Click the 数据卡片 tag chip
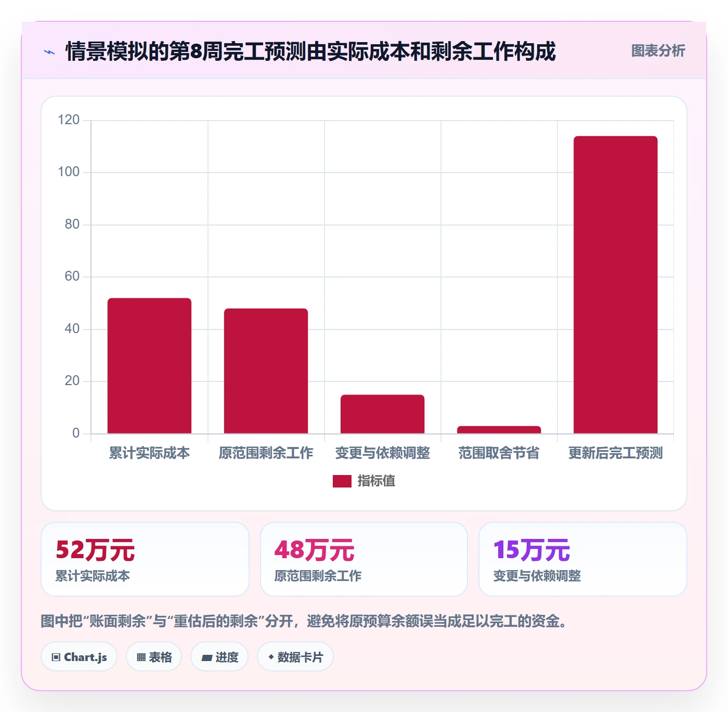 click(x=295, y=657)
